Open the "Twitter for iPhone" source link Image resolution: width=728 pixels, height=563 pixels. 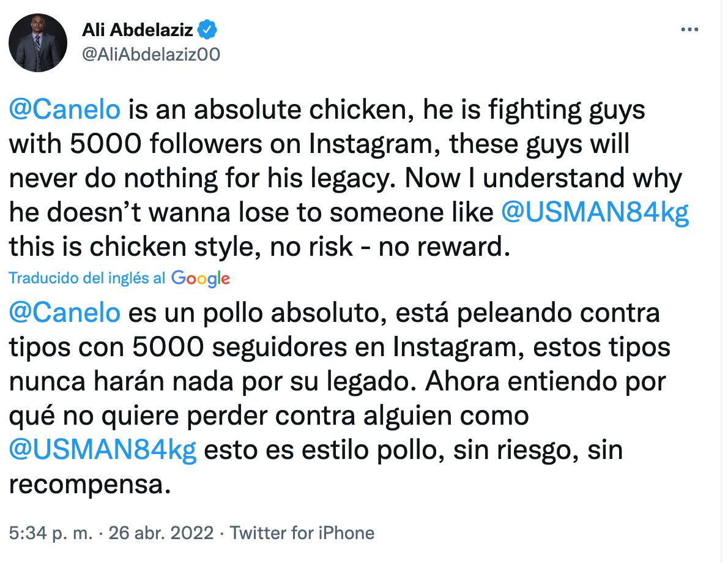302,533
